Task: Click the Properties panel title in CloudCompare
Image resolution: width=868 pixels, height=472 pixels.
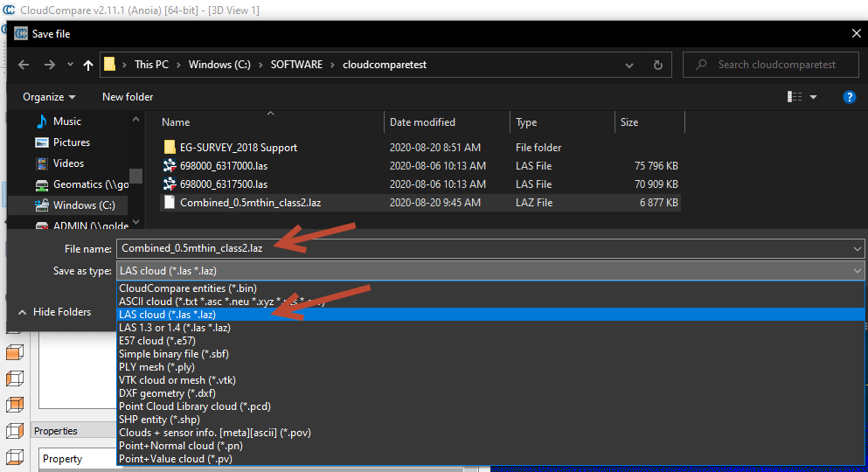Action: click(56, 431)
